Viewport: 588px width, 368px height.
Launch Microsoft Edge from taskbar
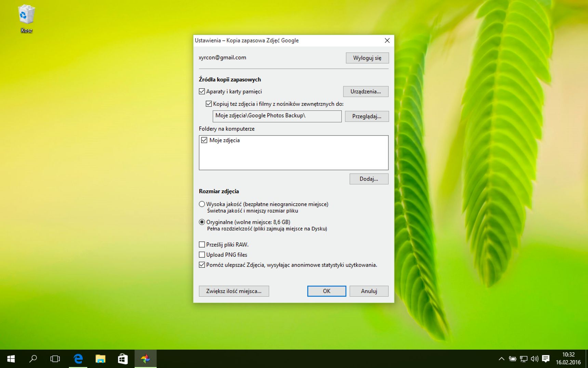coord(78,359)
